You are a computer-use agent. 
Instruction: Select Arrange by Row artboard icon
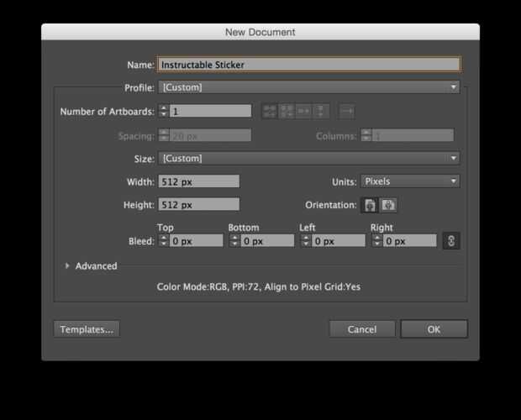pos(303,111)
